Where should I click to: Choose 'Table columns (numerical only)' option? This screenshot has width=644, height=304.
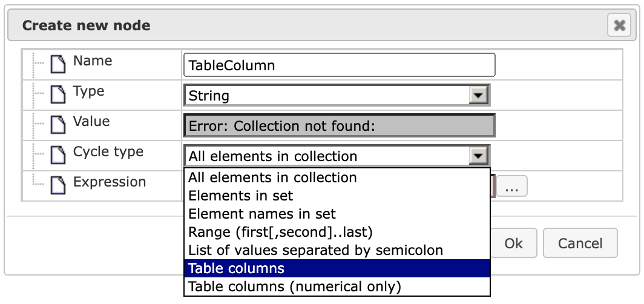pos(337,286)
